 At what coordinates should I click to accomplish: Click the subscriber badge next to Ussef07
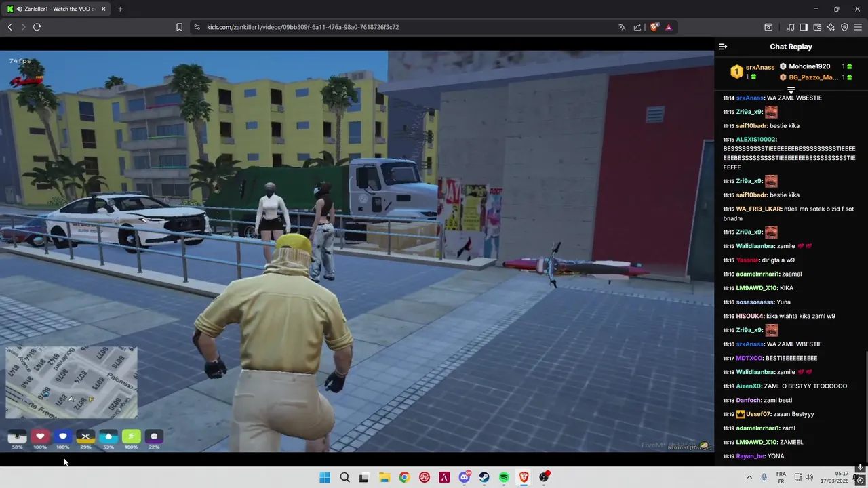pyautogui.click(x=741, y=414)
